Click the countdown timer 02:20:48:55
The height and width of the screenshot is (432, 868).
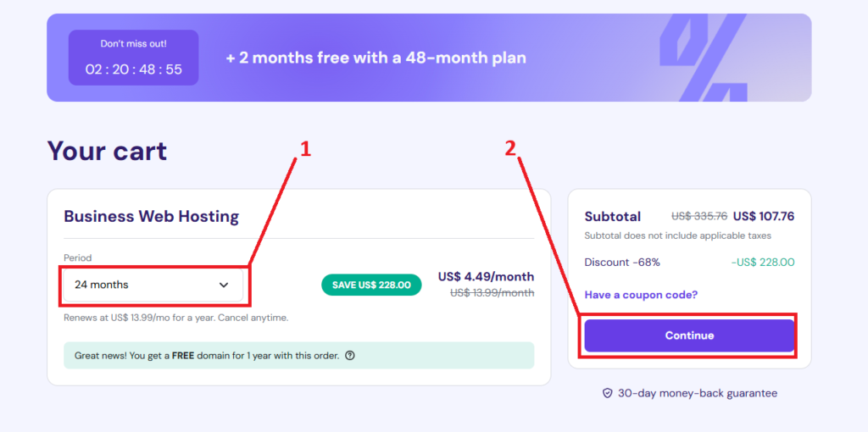click(133, 69)
